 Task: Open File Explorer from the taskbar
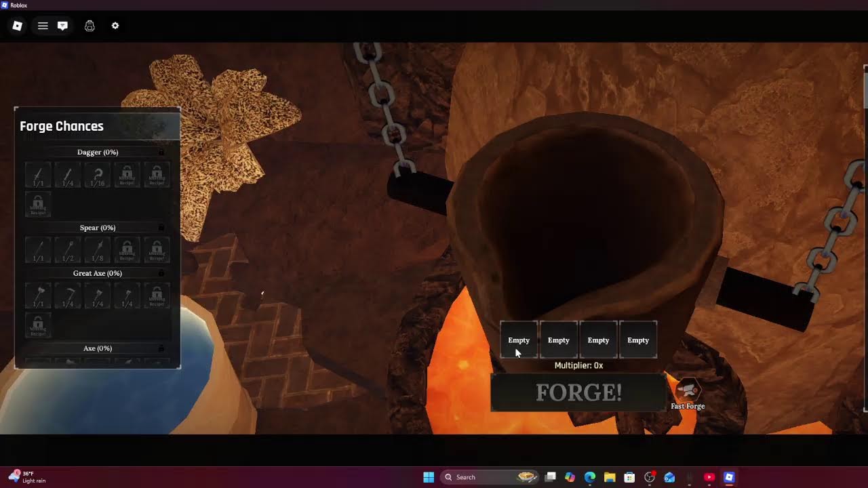point(610,477)
